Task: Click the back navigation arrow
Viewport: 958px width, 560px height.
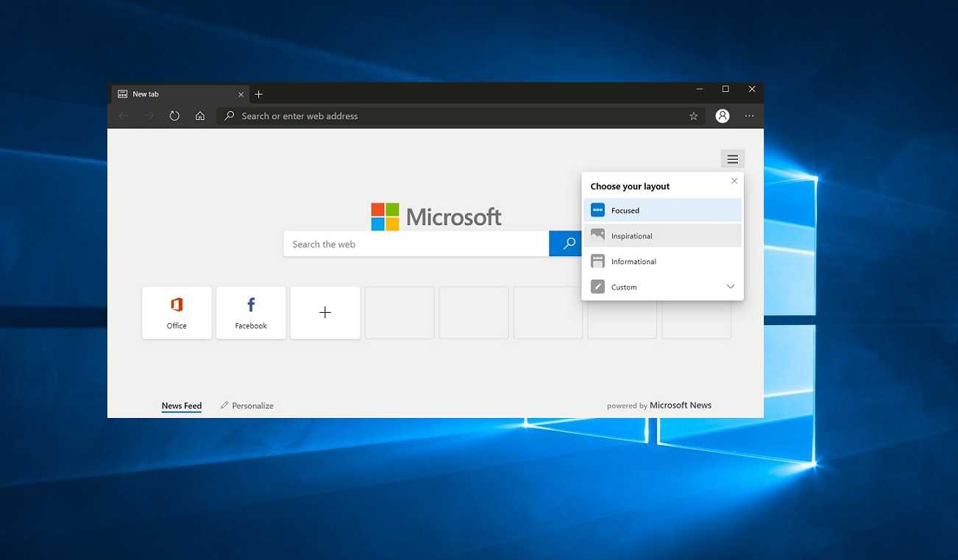Action: (x=123, y=116)
